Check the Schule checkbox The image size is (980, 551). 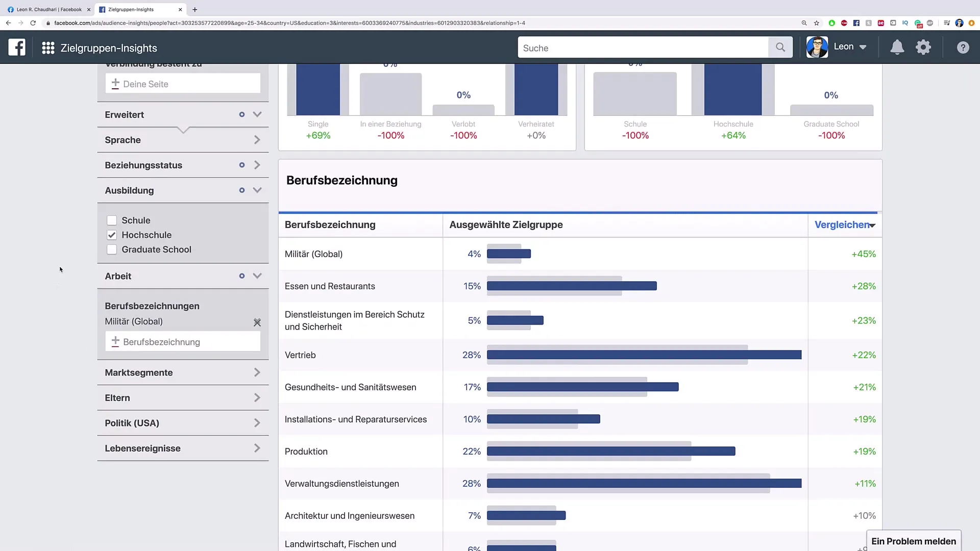pos(112,220)
